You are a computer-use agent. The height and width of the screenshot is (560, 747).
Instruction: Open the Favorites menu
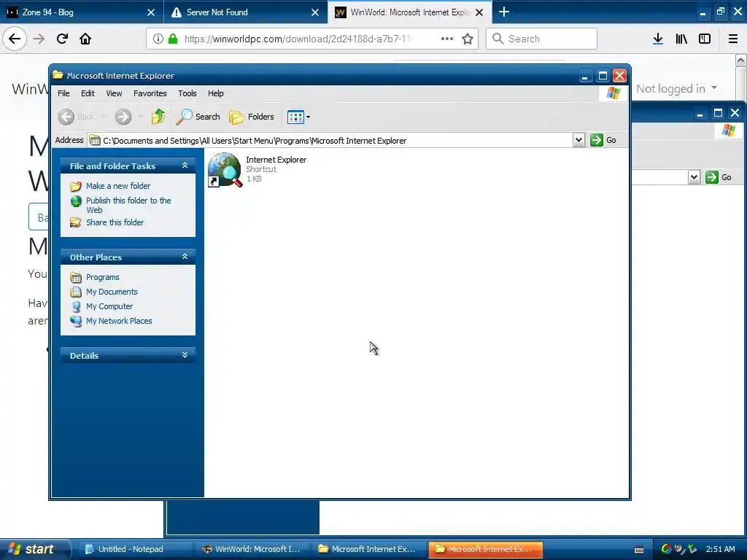click(150, 93)
